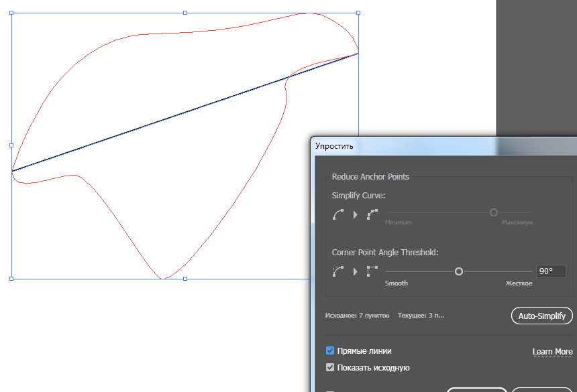
Task: Click the black simplified straight line path
Action: (x=185, y=113)
